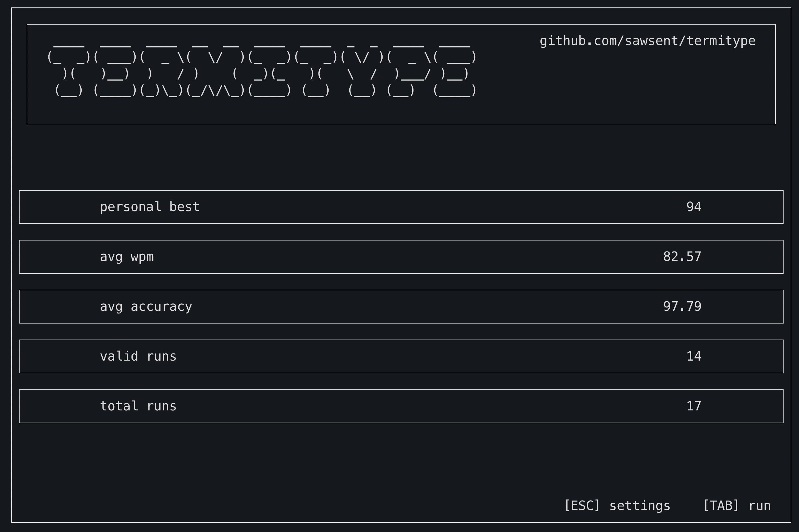Click the personal best value 94
The height and width of the screenshot is (532, 799).
[693, 207]
